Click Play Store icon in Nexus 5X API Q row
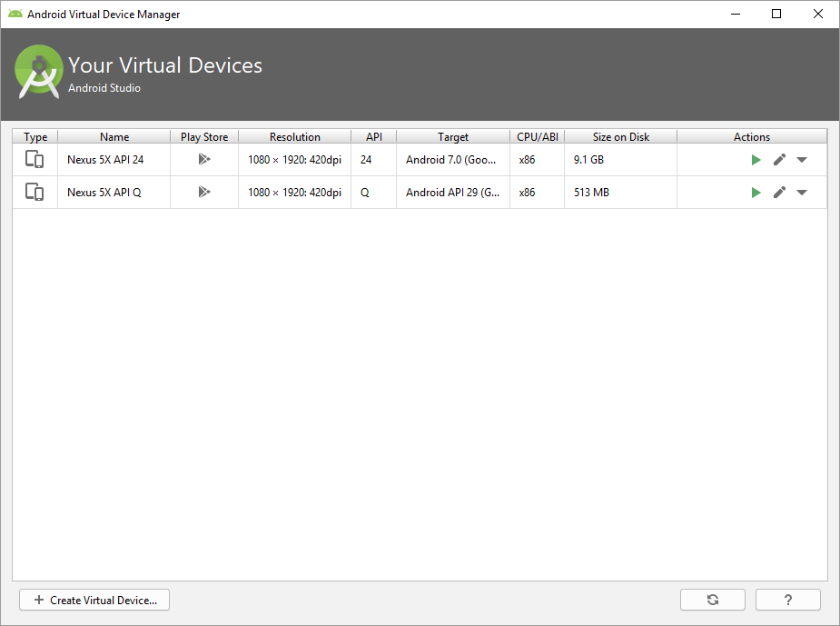The height and width of the screenshot is (626, 840). tap(204, 192)
